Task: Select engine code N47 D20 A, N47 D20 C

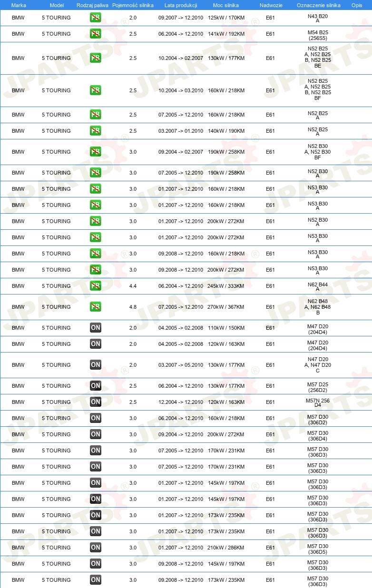Action: [x=318, y=365]
